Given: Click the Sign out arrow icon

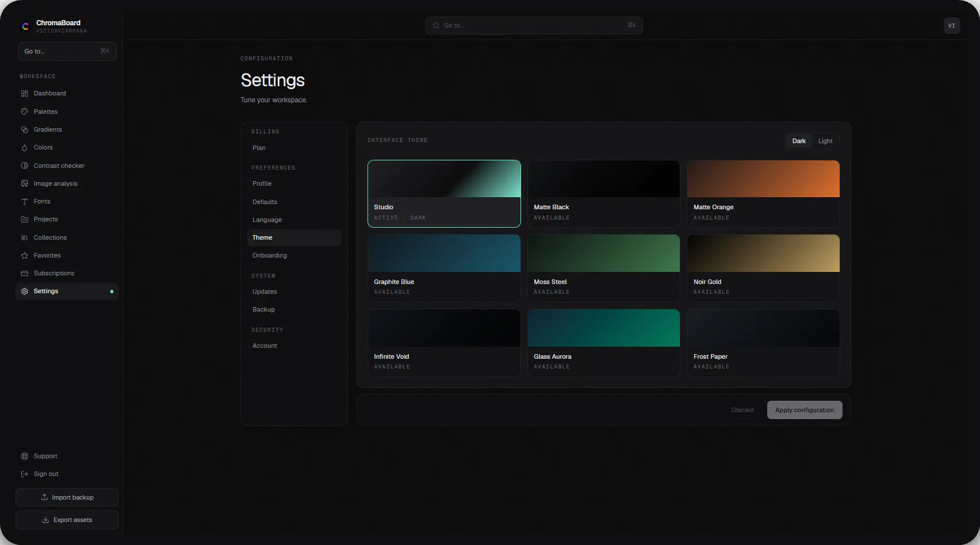Looking at the screenshot, I should point(24,474).
